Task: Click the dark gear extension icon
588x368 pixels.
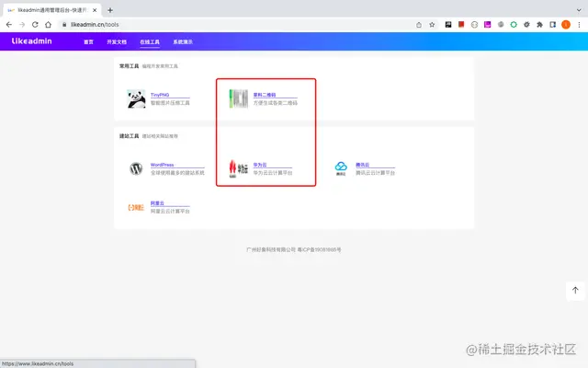Action: 526,25
